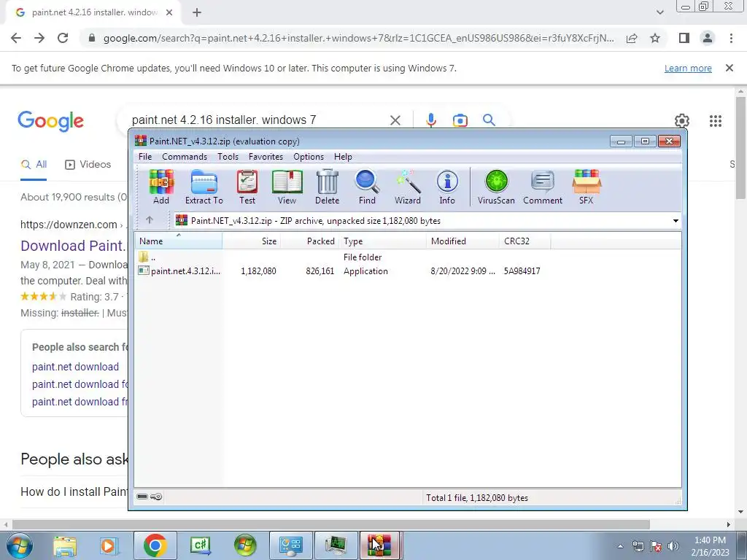Sort by Type column header

click(x=382, y=241)
